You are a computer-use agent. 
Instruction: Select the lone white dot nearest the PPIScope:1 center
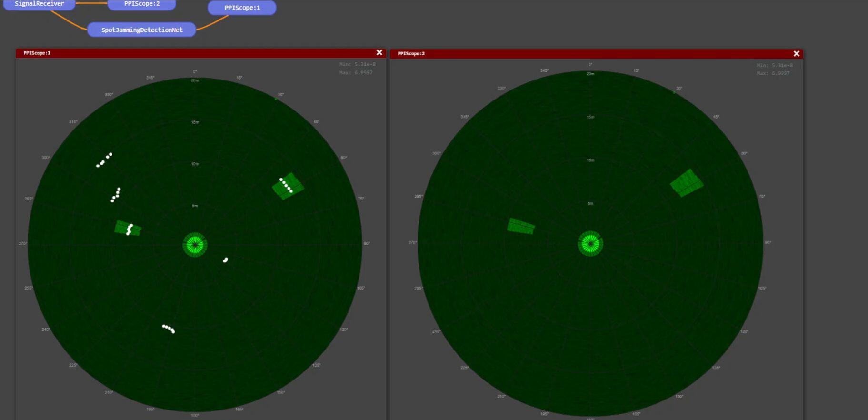coord(225,260)
